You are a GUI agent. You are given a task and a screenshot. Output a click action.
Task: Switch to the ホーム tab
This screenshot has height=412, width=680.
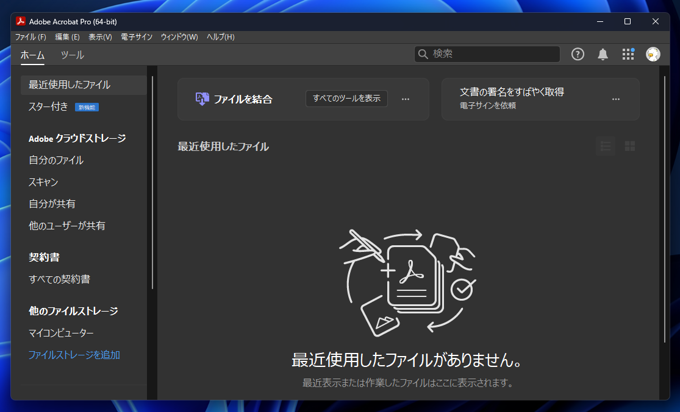pos(33,55)
